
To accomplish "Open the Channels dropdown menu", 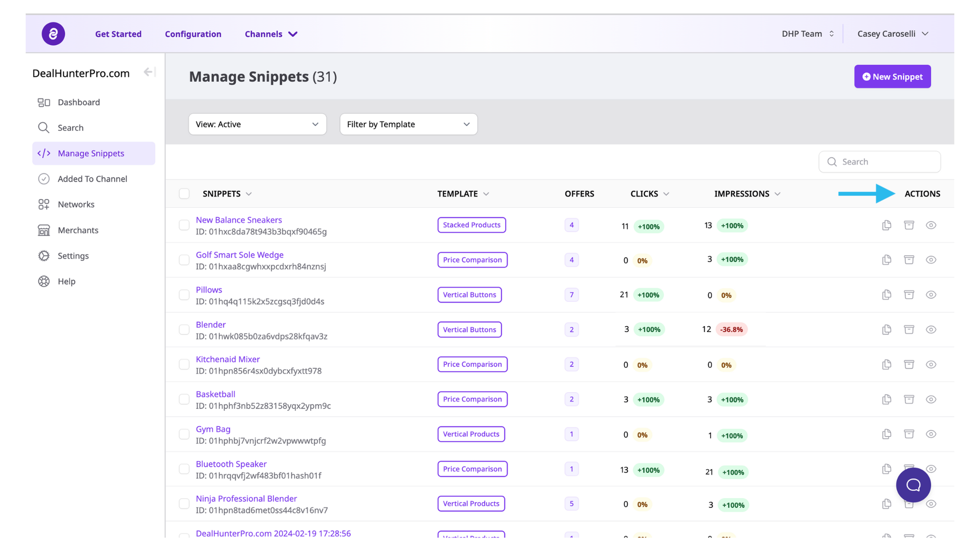I will (x=271, y=34).
